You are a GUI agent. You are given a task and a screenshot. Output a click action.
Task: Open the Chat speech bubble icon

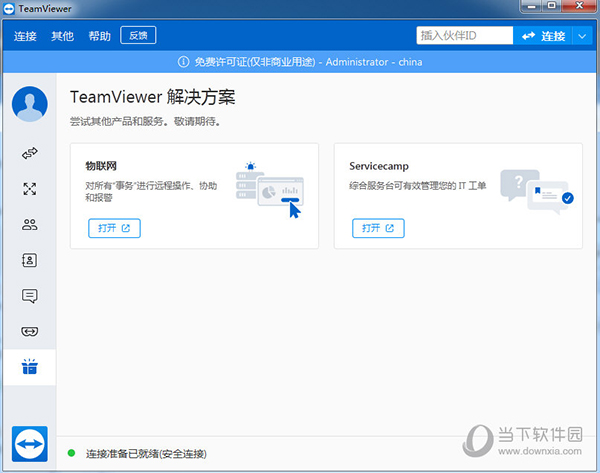(29, 296)
